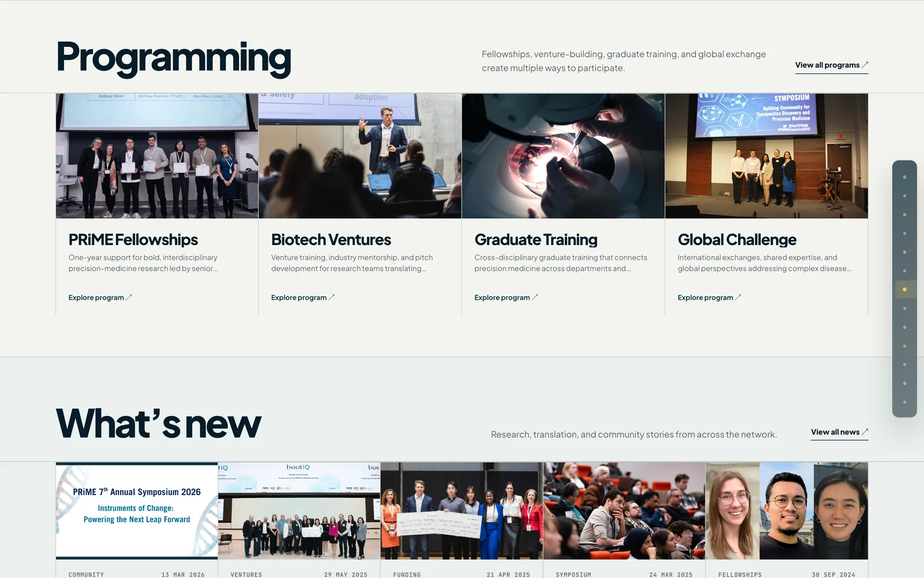Click the VENTURES category label

246,574
